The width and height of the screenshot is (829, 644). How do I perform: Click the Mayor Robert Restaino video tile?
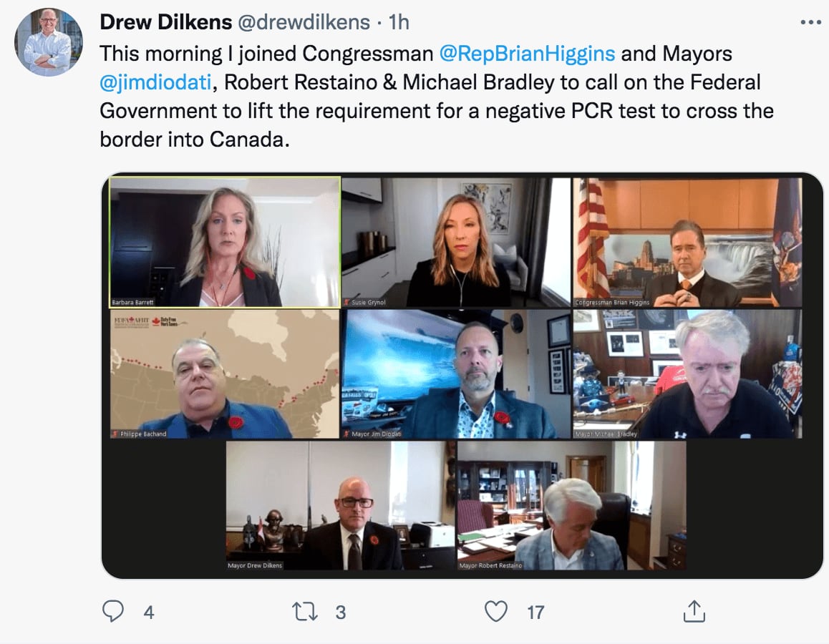[x=571, y=506]
